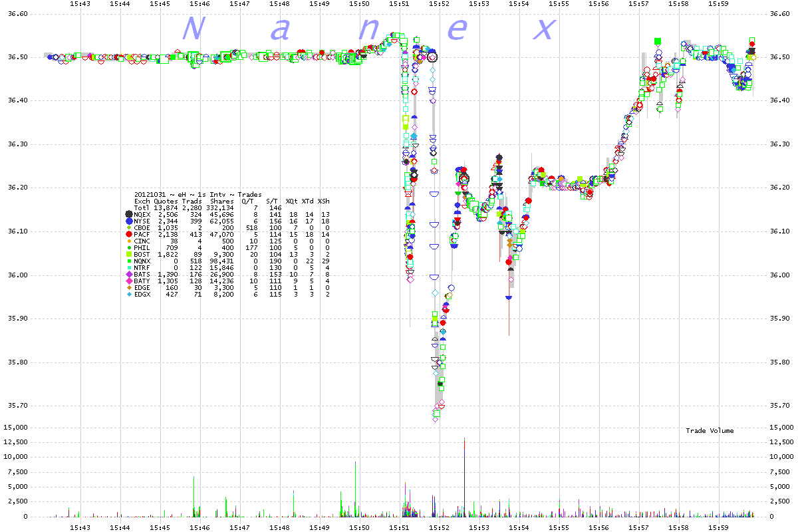
Task: Click the CBOE quotes value "1,035"
Action: pos(168,227)
